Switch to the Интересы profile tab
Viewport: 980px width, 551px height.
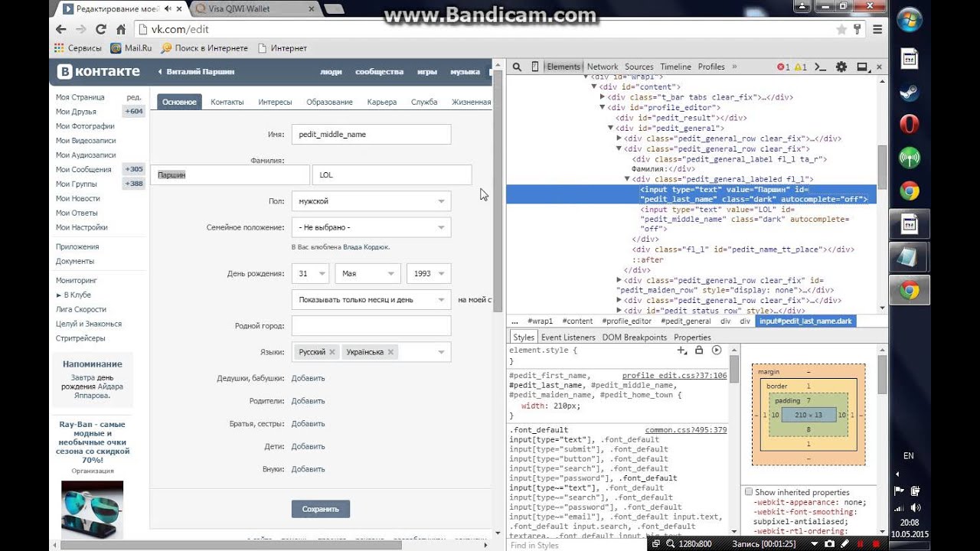(275, 102)
